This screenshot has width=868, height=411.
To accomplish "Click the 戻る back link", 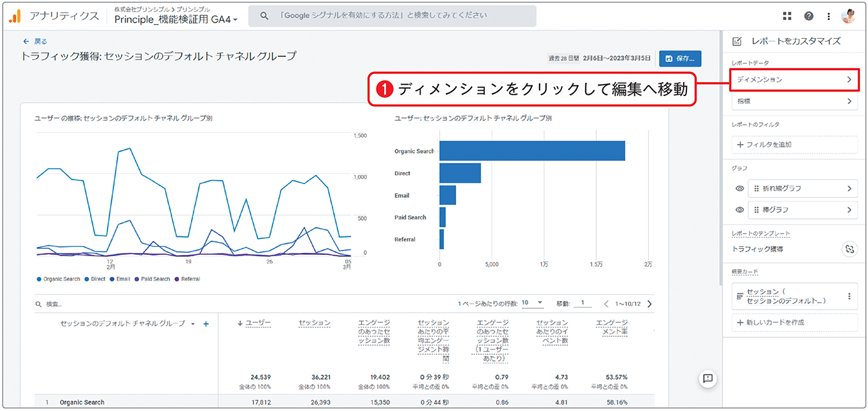I will [41, 41].
